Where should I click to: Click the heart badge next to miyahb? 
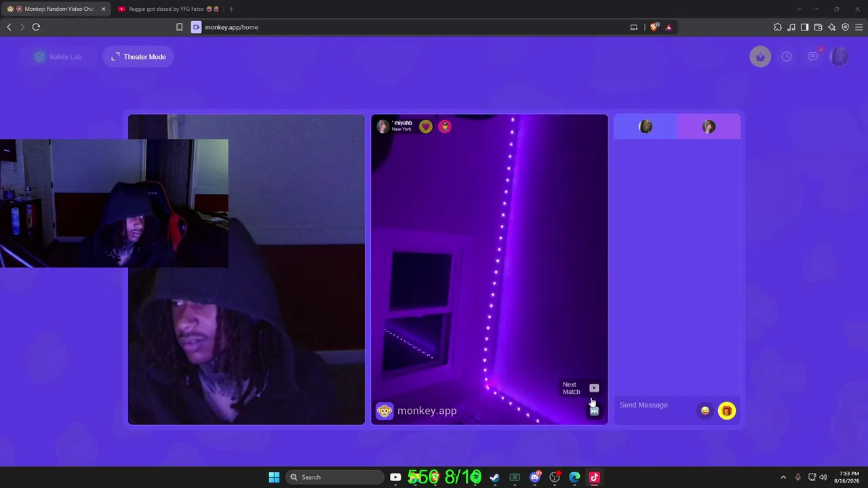pos(426,126)
